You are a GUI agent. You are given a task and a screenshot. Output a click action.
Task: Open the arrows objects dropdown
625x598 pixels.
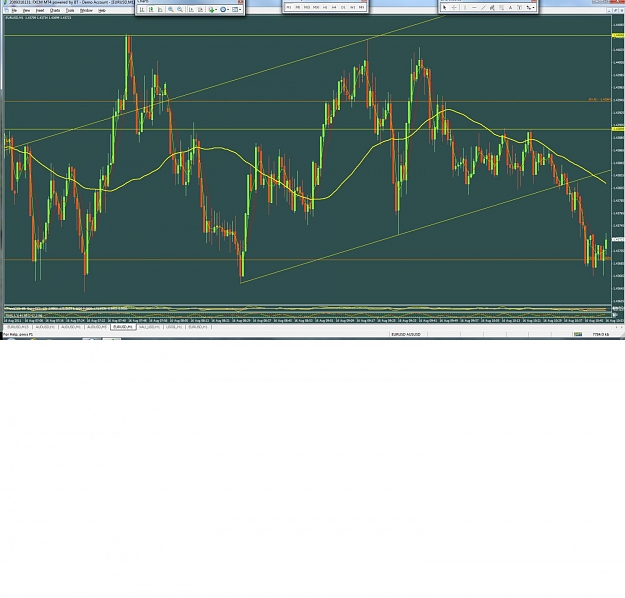click(x=530, y=8)
